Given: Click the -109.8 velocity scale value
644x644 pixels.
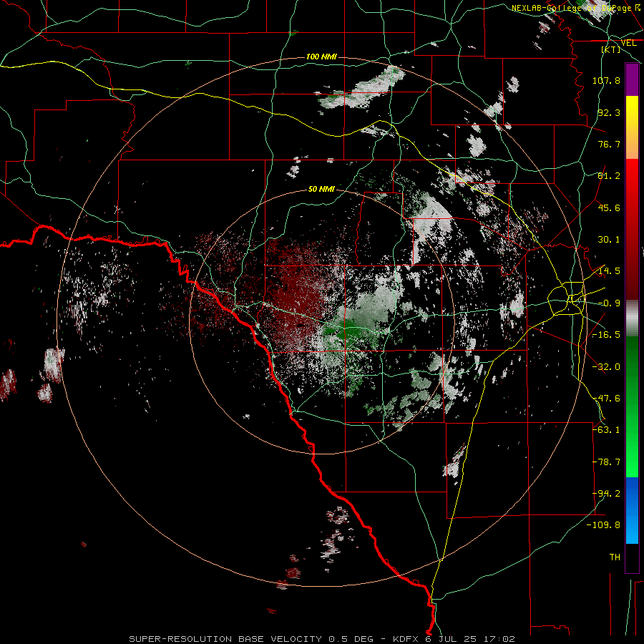Looking at the screenshot, I should [x=603, y=525].
